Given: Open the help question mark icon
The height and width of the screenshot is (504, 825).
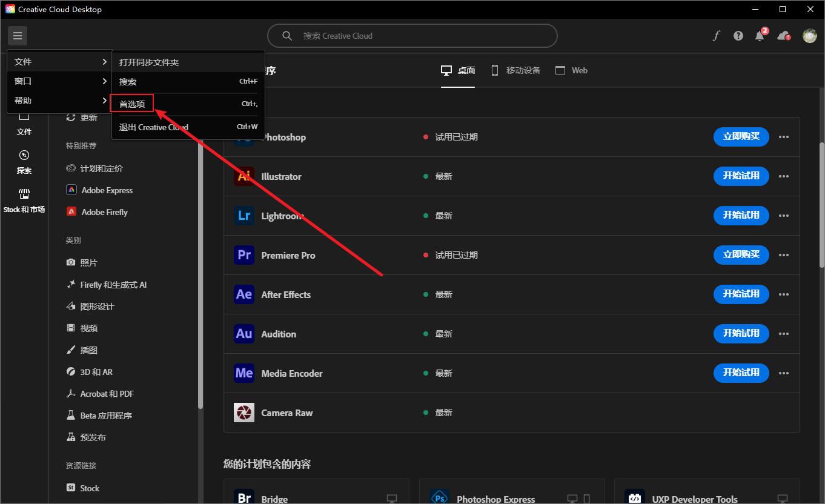Looking at the screenshot, I should [x=738, y=36].
